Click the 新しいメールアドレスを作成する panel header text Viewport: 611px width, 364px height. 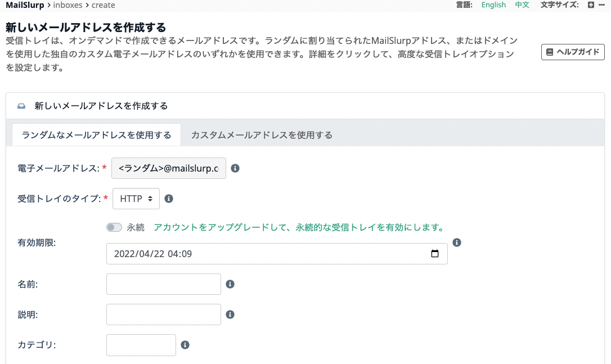point(101,106)
